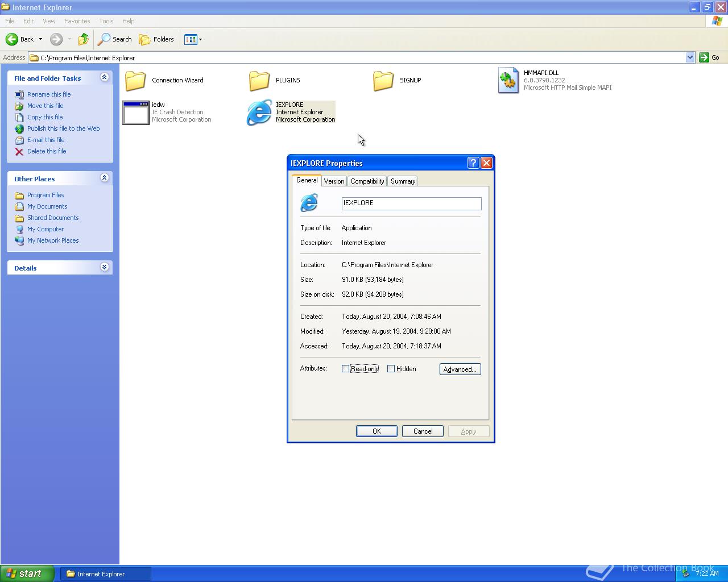Click Copy this file link

click(45, 117)
